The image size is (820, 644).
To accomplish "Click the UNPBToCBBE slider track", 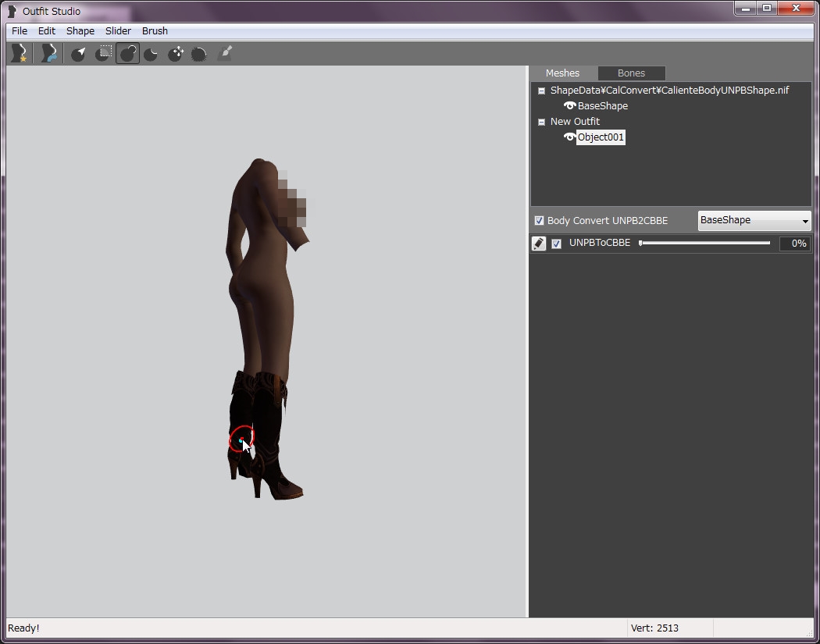I will pos(704,244).
